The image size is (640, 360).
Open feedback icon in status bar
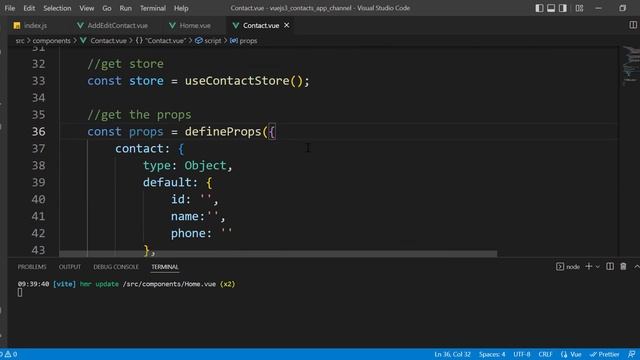click(x=631, y=354)
